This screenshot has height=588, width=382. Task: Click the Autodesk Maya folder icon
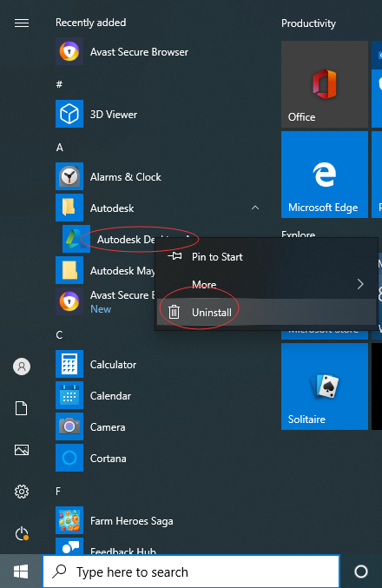(69, 270)
